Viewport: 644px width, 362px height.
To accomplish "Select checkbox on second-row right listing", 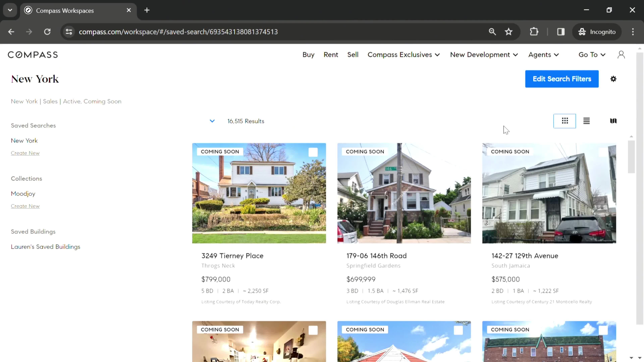I will point(603,330).
